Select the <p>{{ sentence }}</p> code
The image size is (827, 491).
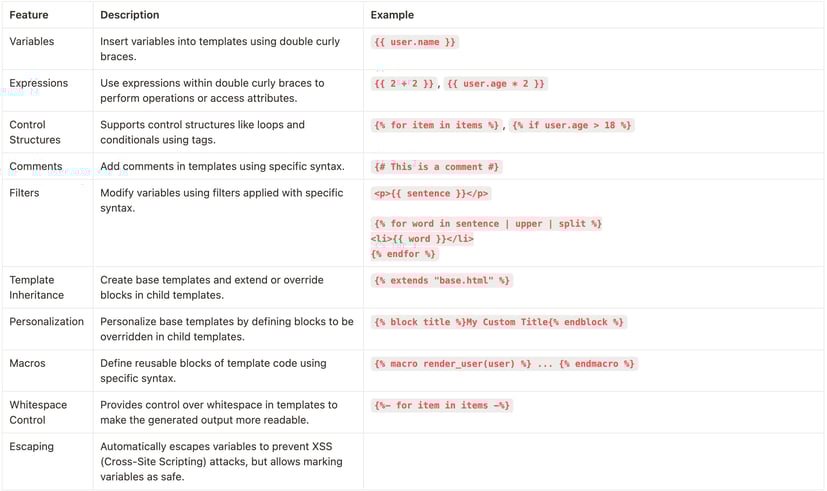click(431, 194)
